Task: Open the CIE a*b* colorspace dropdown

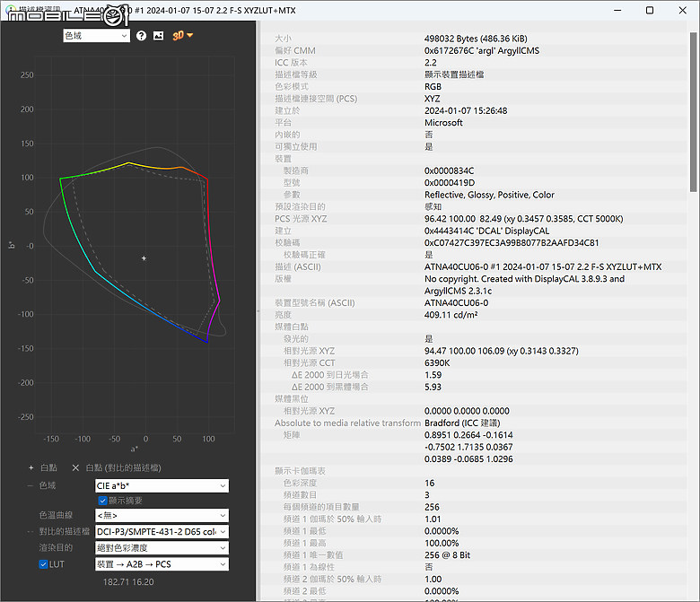Action: pyautogui.click(x=162, y=485)
